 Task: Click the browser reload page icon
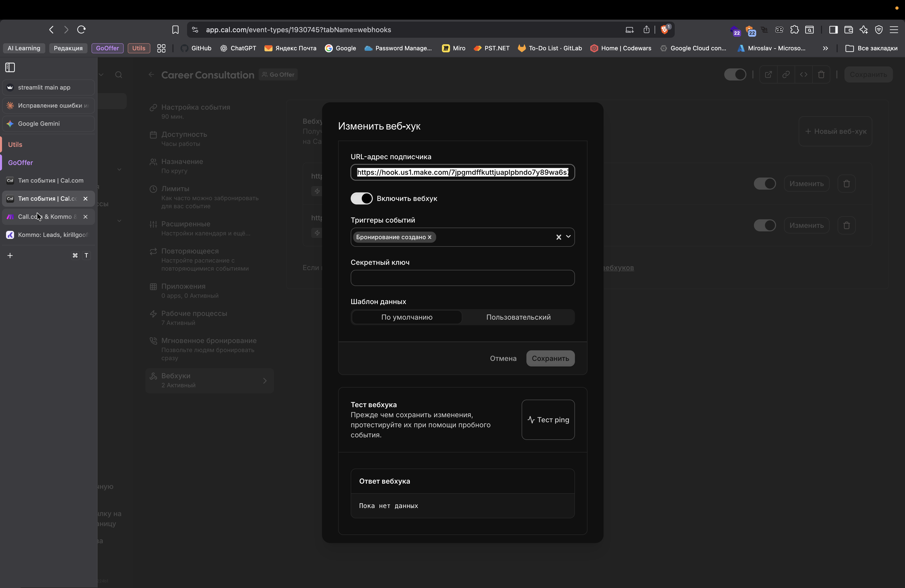[x=81, y=30]
